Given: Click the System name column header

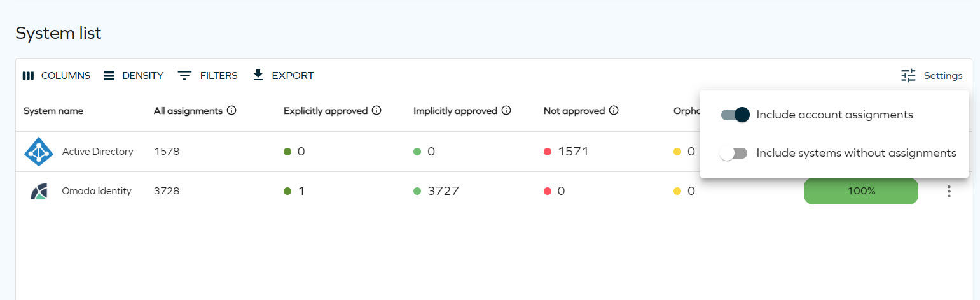Looking at the screenshot, I should point(53,111).
